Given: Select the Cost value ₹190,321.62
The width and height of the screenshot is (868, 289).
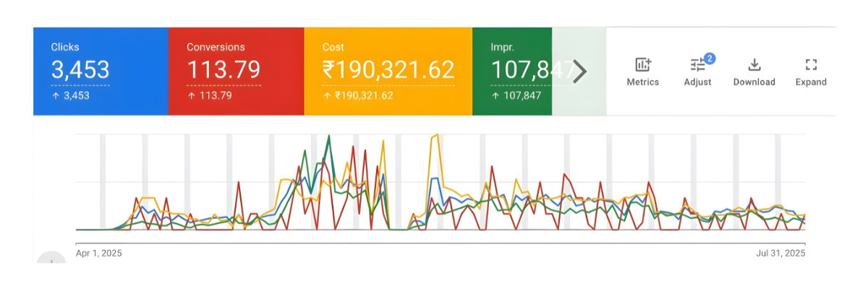Looking at the screenshot, I should tap(388, 70).
